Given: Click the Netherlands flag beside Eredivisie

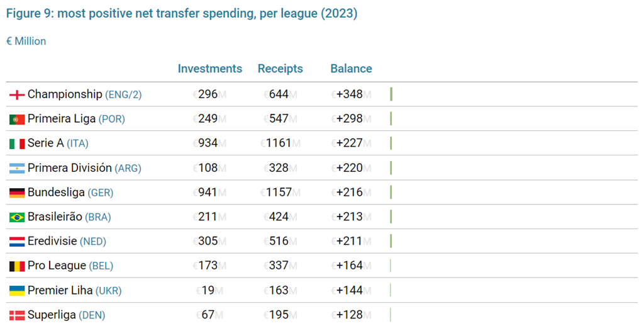Looking at the screenshot, I should click(17, 242).
